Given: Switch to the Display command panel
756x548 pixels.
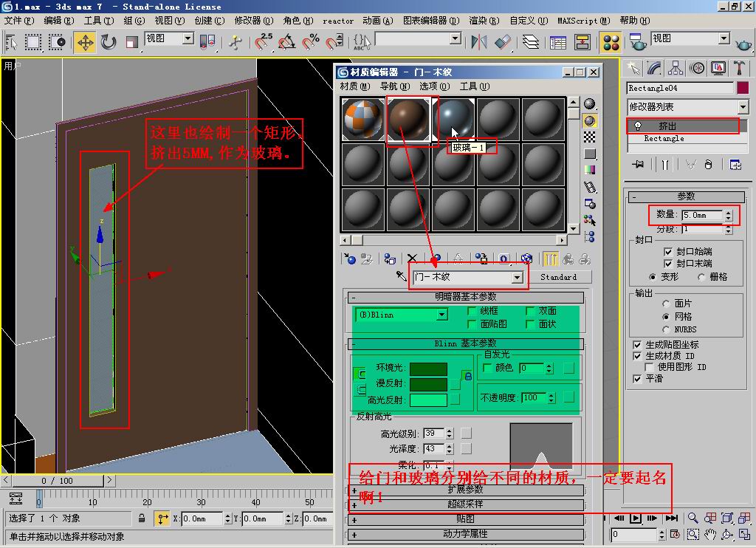Looking at the screenshot, I should [718, 69].
